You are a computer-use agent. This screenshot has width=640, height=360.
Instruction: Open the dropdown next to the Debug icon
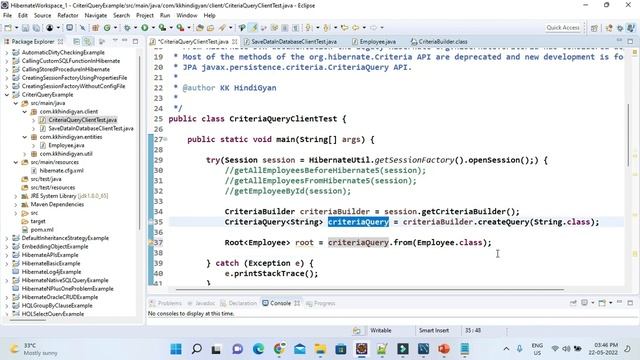pos(136,28)
